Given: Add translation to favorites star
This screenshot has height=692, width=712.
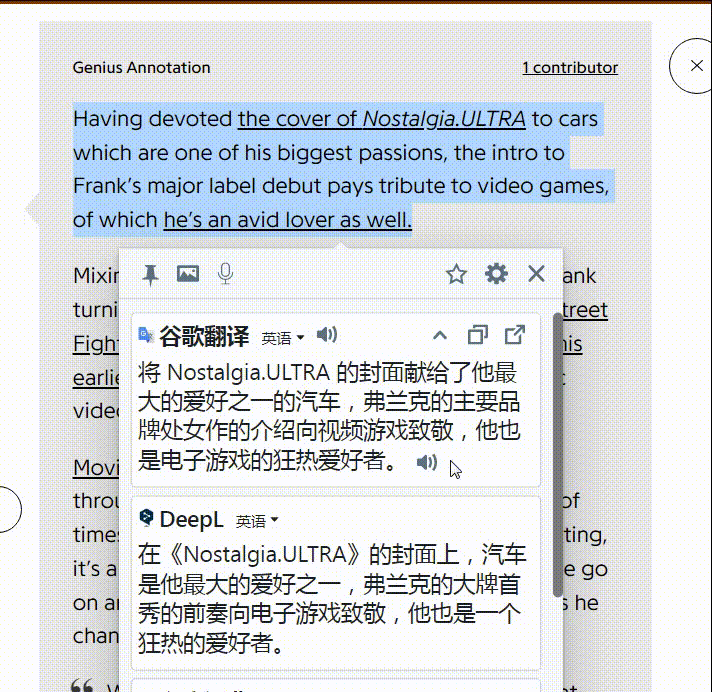Looking at the screenshot, I should click(456, 274).
